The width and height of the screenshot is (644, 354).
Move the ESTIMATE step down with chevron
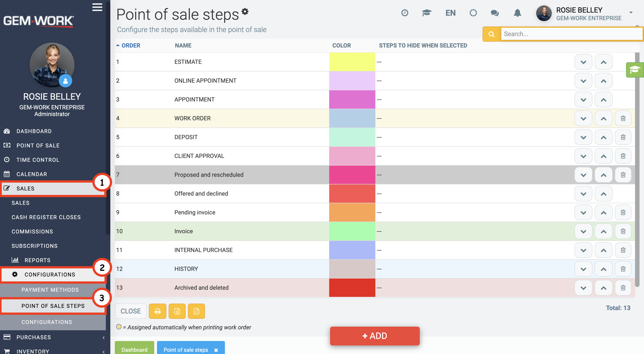coord(583,62)
